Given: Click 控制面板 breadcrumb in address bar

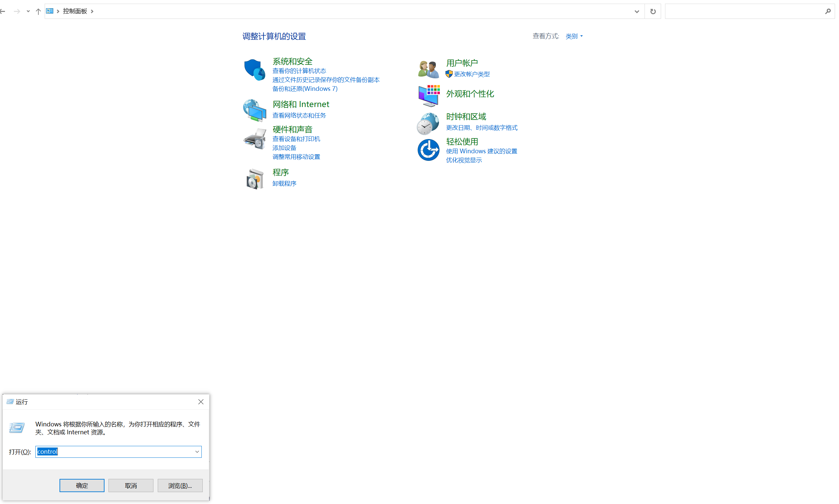Looking at the screenshot, I should 75,11.
